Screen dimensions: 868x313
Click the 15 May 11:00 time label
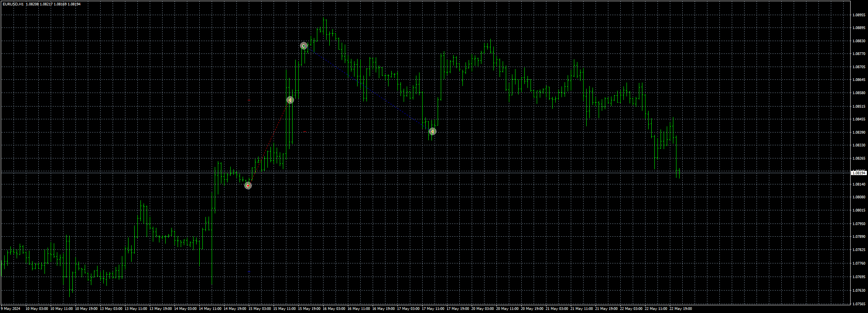click(284, 309)
